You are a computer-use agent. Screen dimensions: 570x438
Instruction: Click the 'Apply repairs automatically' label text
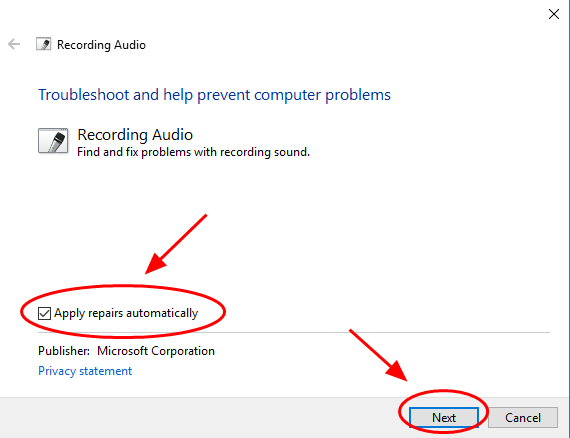(126, 313)
